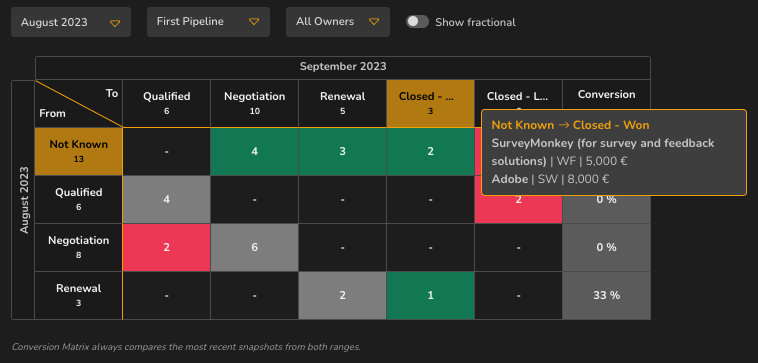Expand the First Pipeline dropdown
This screenshot has width=758, height=363.
coord(208,22)
